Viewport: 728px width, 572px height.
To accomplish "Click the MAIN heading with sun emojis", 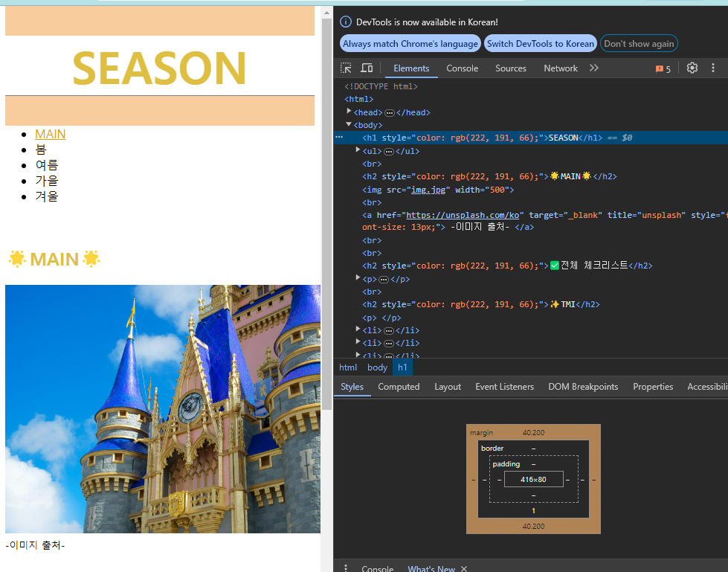I will 54,259.
